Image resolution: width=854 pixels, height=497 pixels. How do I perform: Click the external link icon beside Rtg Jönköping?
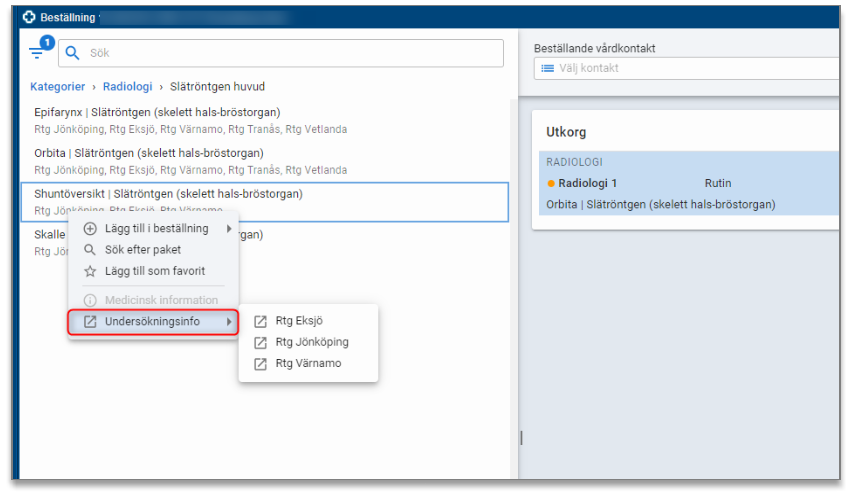pos(260,342)
